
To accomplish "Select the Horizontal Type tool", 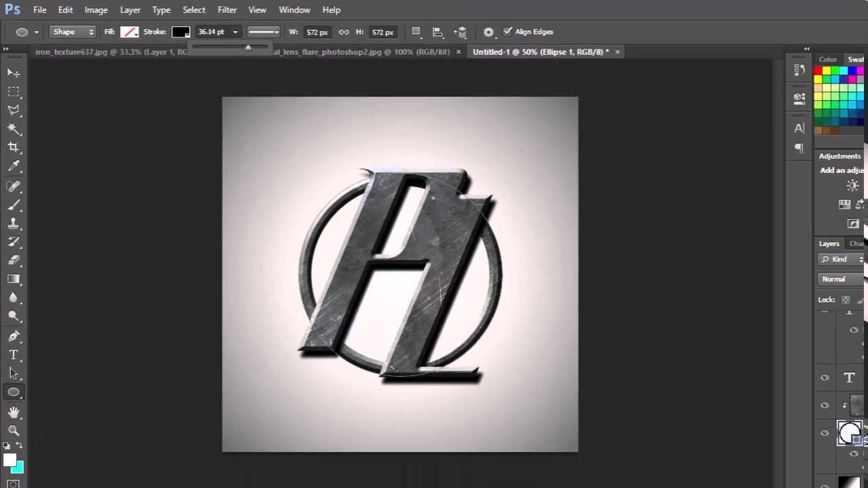I will pyautogui.click(x=14, y=354).
